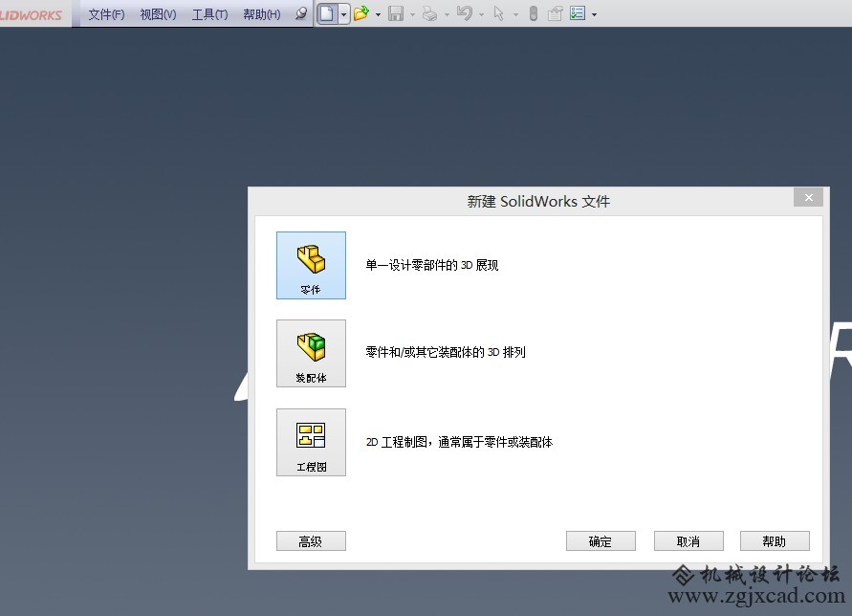The image size is (852, 616).
Task: Close the 新建 SolidWorks 文件 dialog
Action: [809, 197]
